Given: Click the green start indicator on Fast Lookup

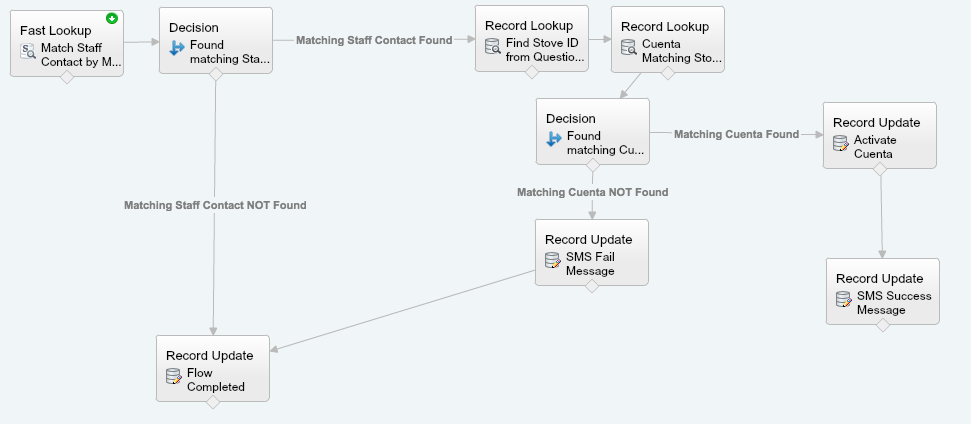Looking at the screenshot, I should pos(112,17).
